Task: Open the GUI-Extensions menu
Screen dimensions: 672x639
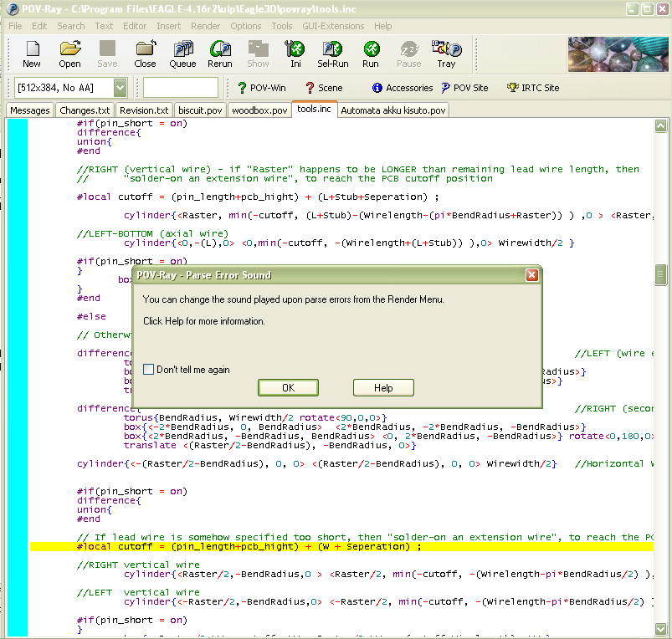Action: (x=333, y=26)
